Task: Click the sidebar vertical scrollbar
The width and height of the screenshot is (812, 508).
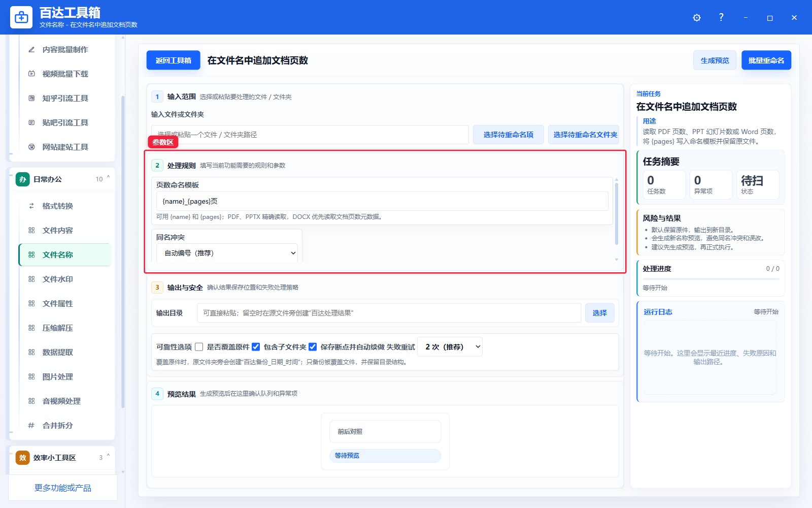Action: click(123, 251)
